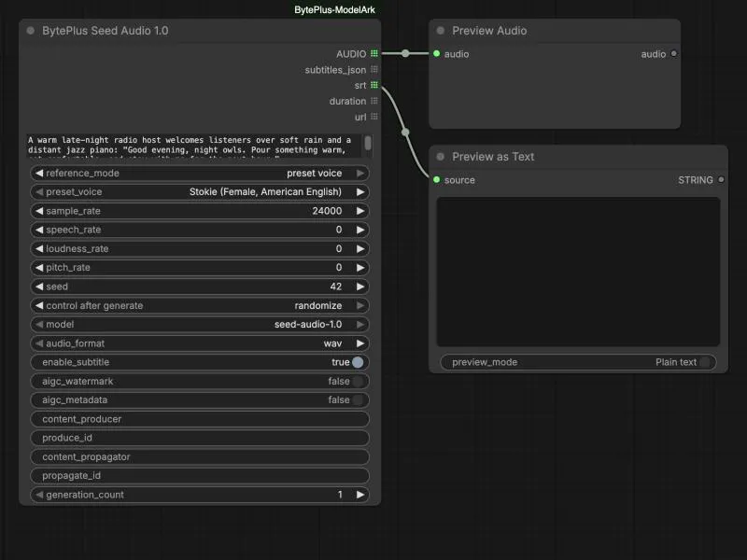Click the Preview as Text output area
Screen dimensions: 747x560
tap(578, 272)
